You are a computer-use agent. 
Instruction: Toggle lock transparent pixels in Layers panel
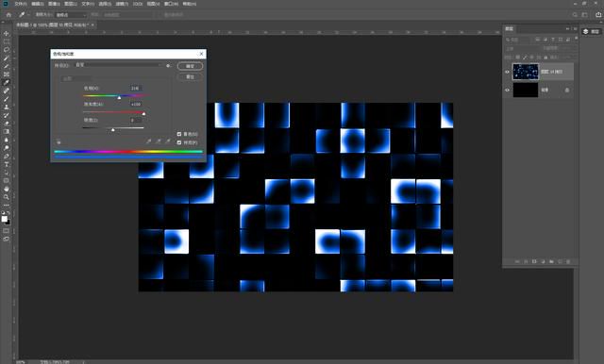coord(517,58)
